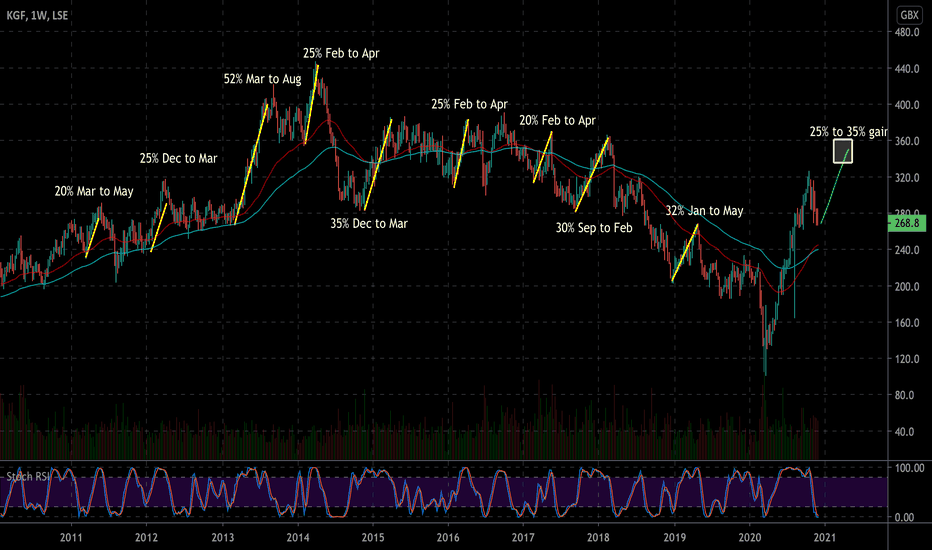Viewport: 932px width, 550px height.
Task: Click the 440.0 price axis label
Action: click(x=907, y=69)
